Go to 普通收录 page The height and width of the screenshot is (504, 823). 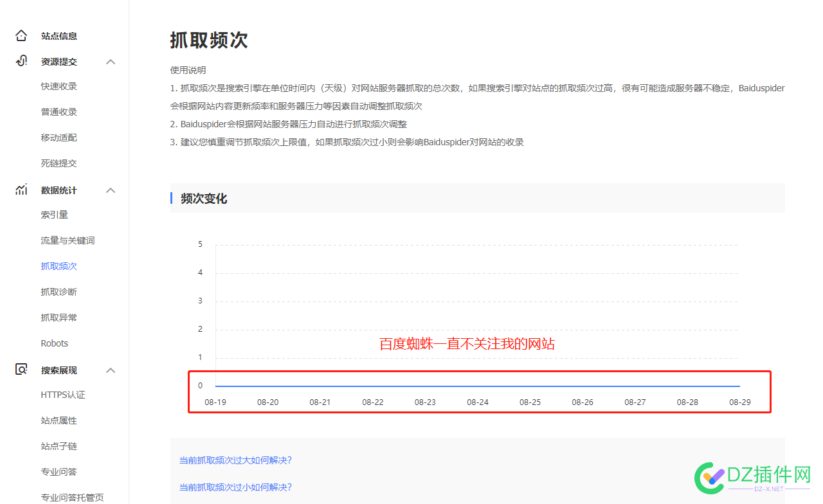59,112
